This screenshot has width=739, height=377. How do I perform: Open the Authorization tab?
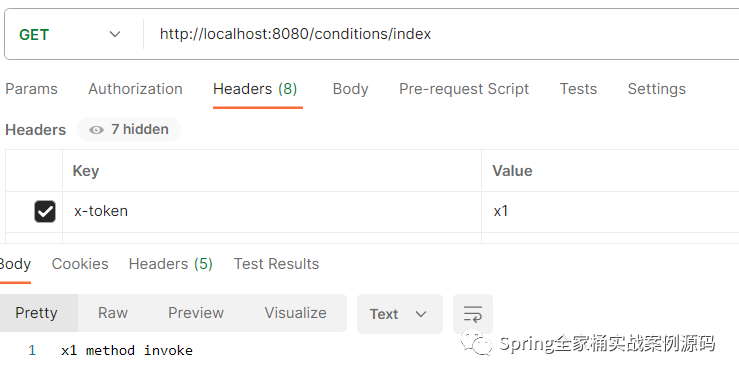pos(135,89)
